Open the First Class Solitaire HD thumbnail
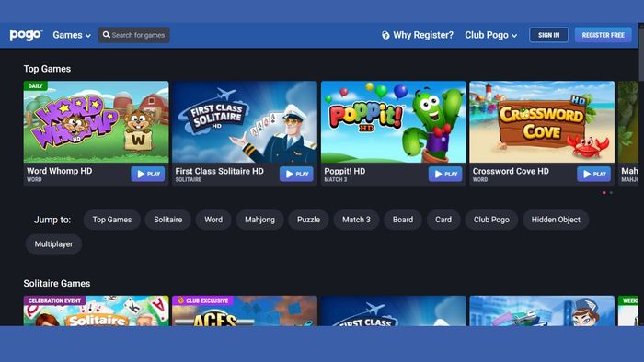Screen dimensions: 644x362 coord(245,122)
